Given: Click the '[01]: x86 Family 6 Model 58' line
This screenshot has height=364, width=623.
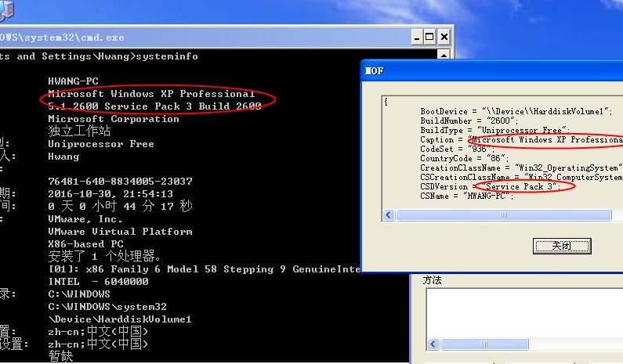Looking at the screenshot, I should (205, 269).
